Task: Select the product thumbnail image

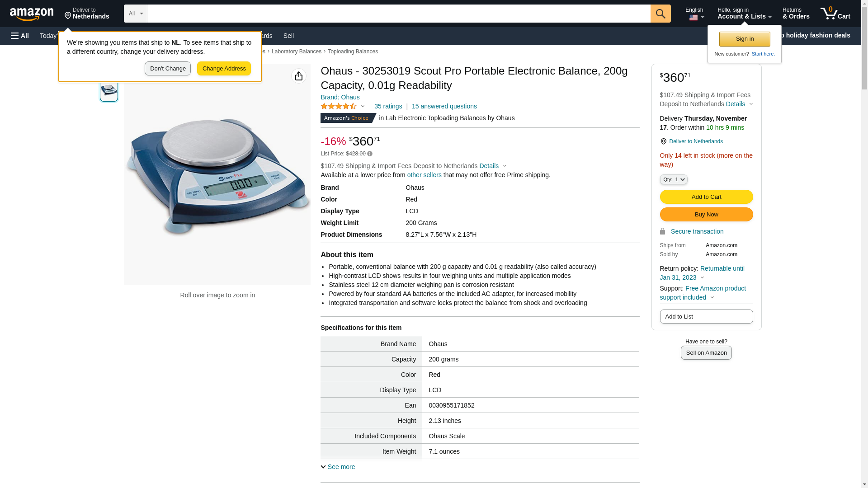Action: tap(109, 90)
